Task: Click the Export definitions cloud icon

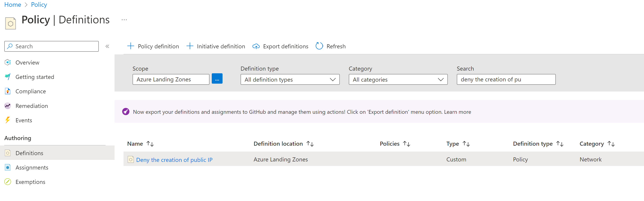Action: tap(256, 46)
